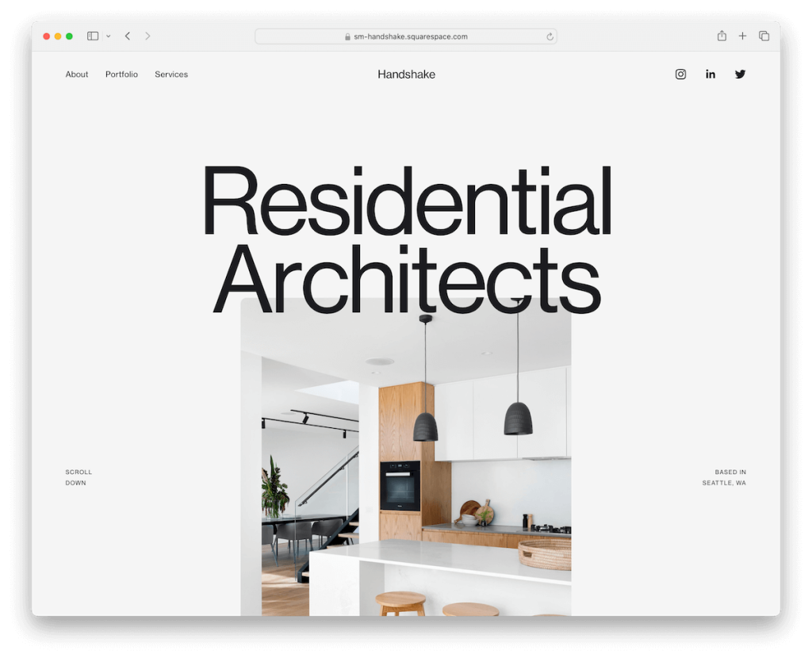Viewport: 812px width, 658px height.
Task: Reload the page with refresh icon
Action: [550, 36]
